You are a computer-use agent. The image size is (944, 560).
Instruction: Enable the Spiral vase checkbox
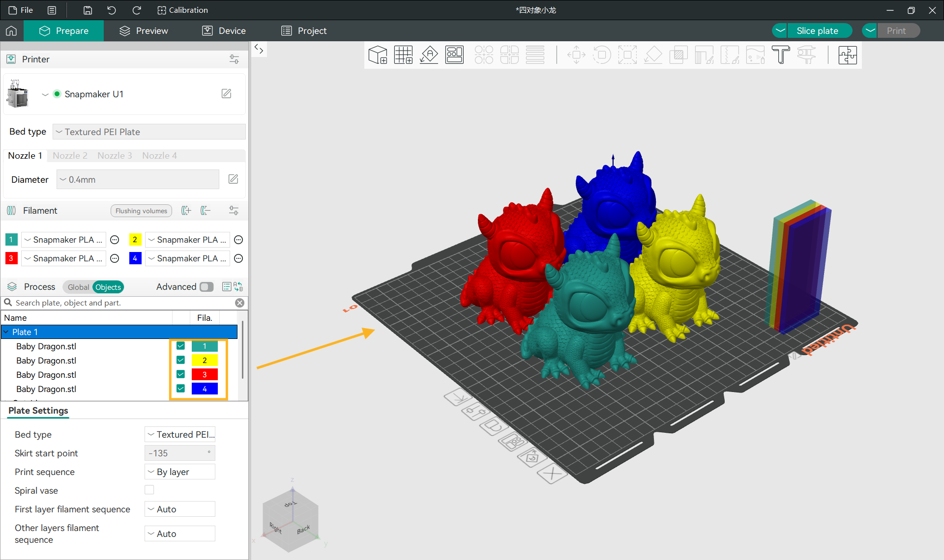(149, 490)
